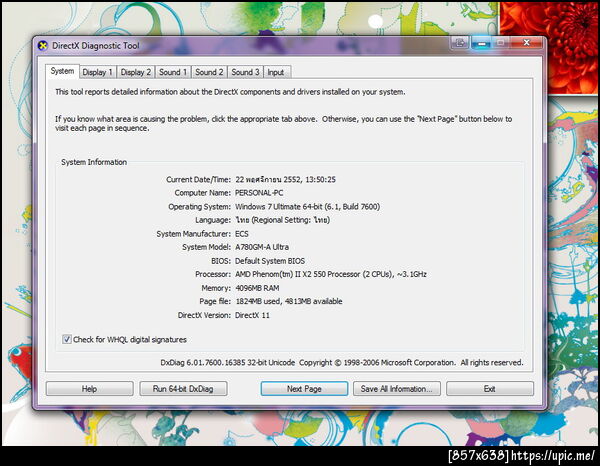Go to the Next Page
Screen dimensions: 600x466
point(304,389)
